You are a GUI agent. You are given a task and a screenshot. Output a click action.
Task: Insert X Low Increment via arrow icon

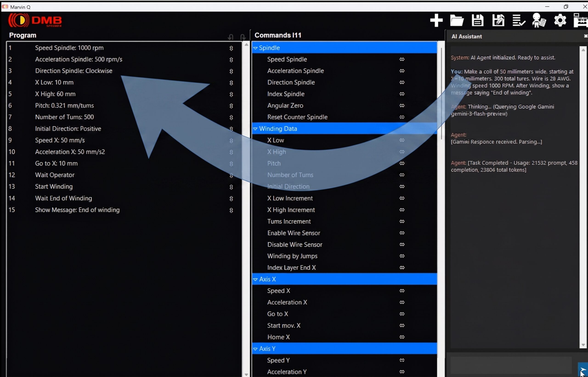[402, 198]
